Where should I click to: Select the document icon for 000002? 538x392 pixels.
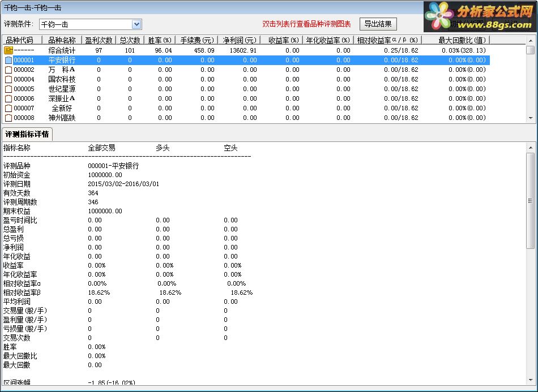point(8,70)
